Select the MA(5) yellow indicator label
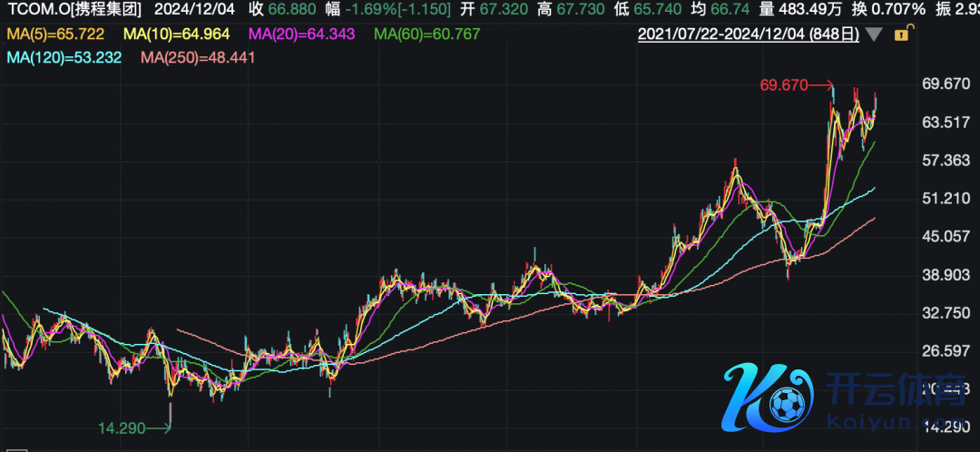This screenshot has height=452, width=980. [x=54, y=34]
